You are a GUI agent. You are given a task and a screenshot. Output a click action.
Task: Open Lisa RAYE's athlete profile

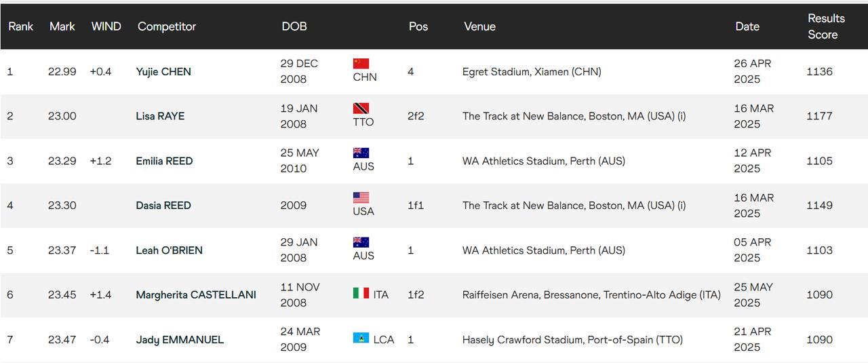[160, 116]
